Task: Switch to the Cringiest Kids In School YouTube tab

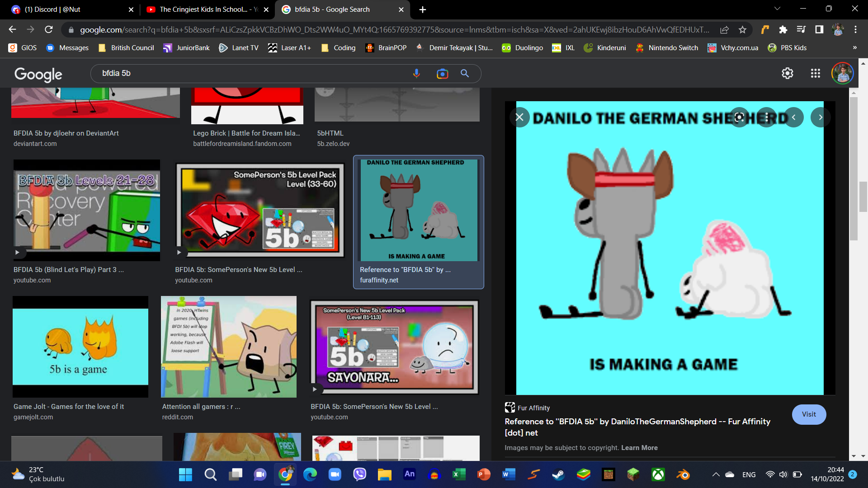Action: (x=208, y=9)
